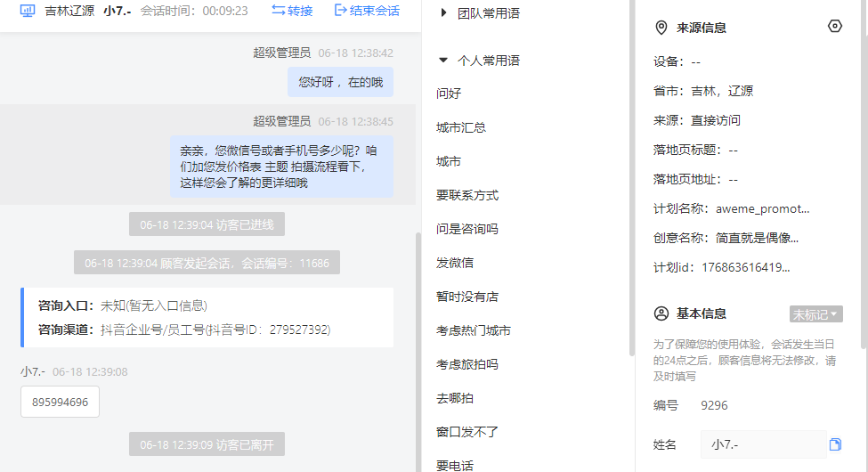Screen dimensions: 868x472
Task: Click the 会话时间 00:09:23 timer
Action: coord(194,11)
